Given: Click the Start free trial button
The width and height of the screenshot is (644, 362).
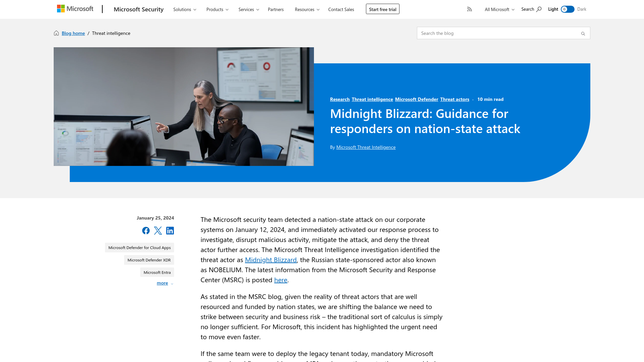Looking at the screenshot, I should click(x=382, y=9).
